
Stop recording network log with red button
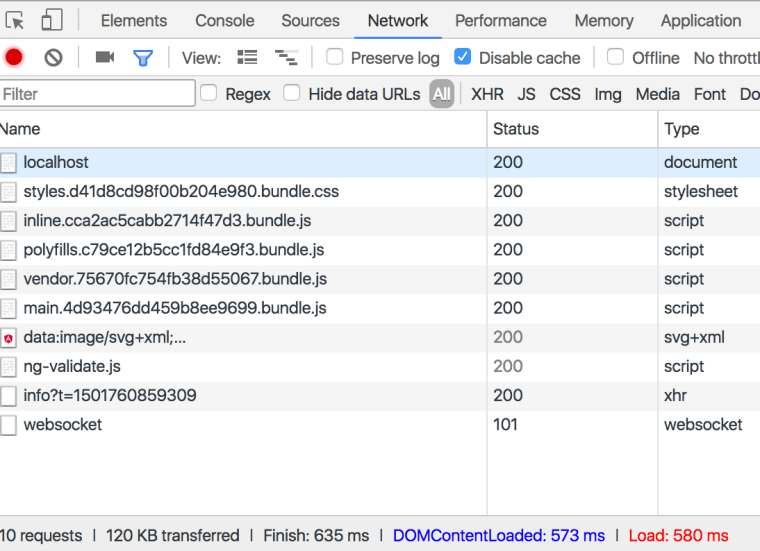pyautogui.click(x=14, y=57)
